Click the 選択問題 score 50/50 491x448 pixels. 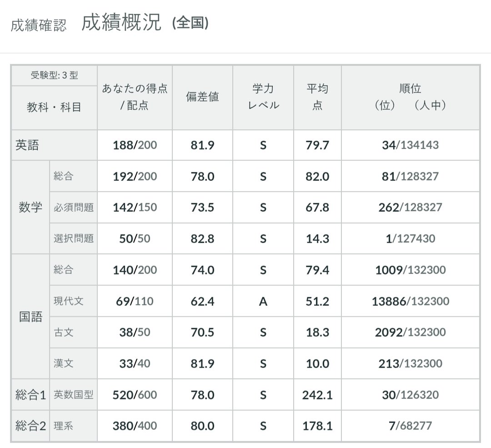tap(135, 239)
